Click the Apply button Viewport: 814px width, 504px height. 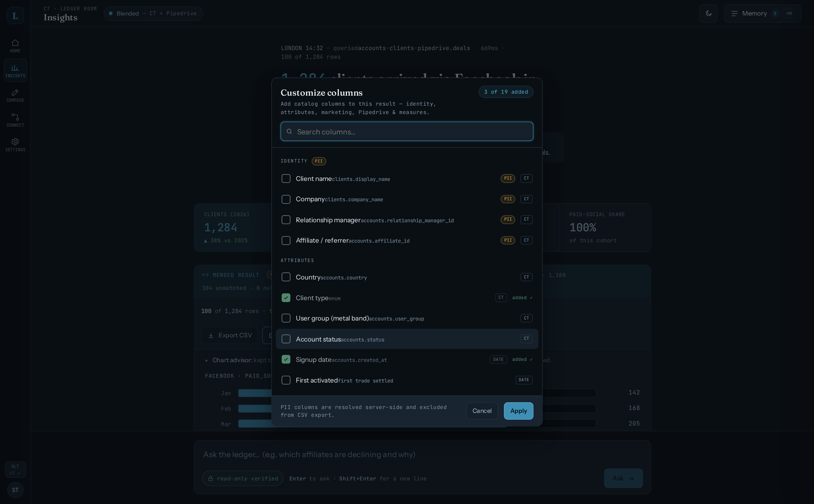(518, 411)
